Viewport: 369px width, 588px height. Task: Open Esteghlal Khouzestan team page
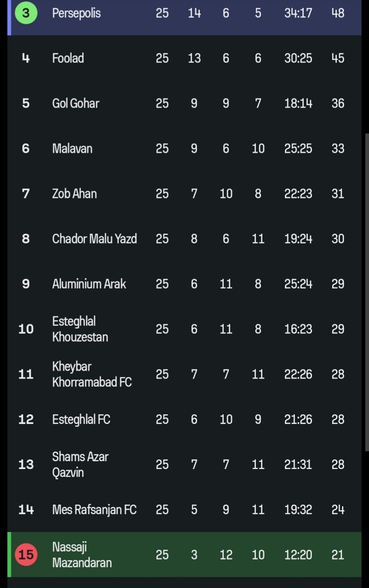(80, 329)
